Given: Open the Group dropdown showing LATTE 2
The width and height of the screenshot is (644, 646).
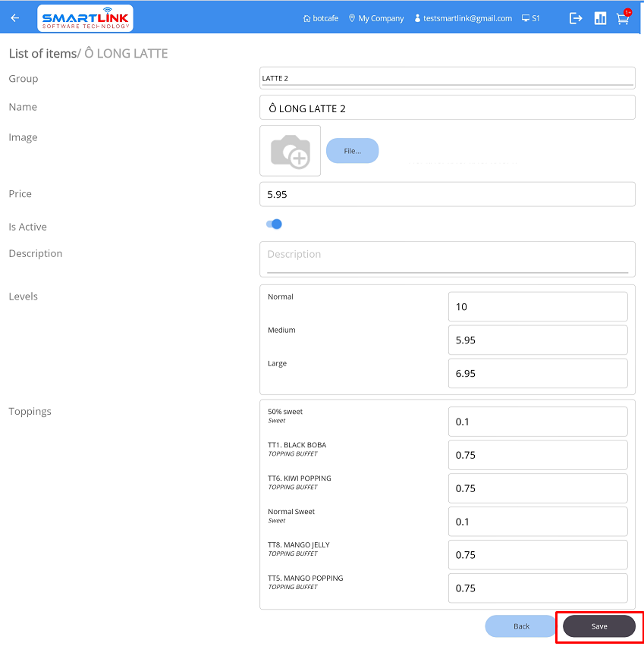Looking at the screenshot, I should (x=447, y=78).
